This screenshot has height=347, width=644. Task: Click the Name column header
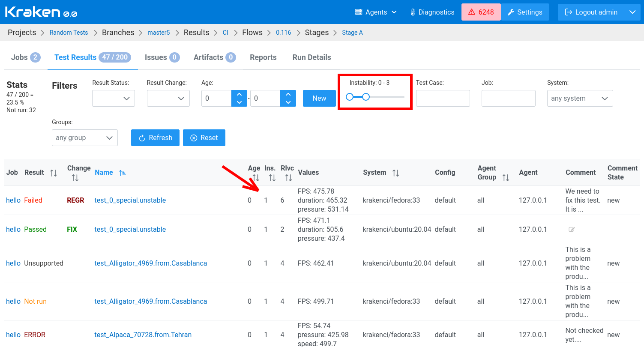104,172
